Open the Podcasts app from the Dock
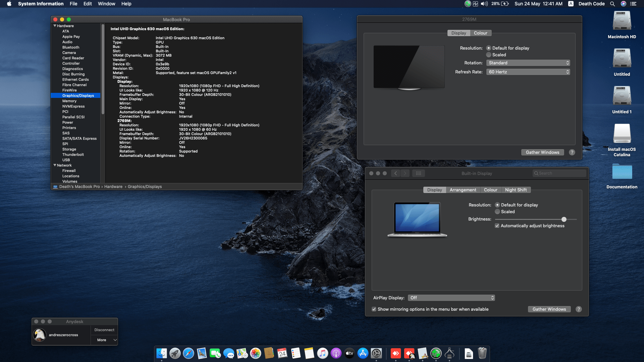Viewport: 644px width, 362px height. [336, 353]
